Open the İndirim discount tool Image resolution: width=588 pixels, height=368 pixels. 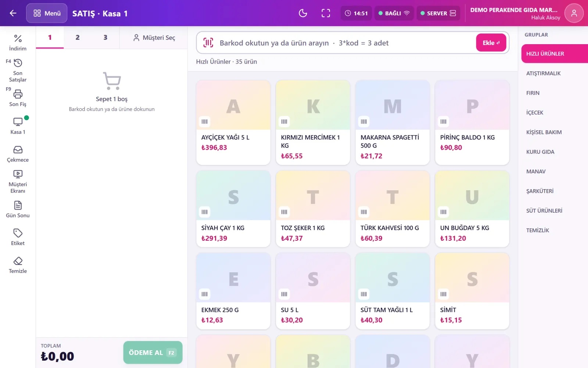[18, 43]
